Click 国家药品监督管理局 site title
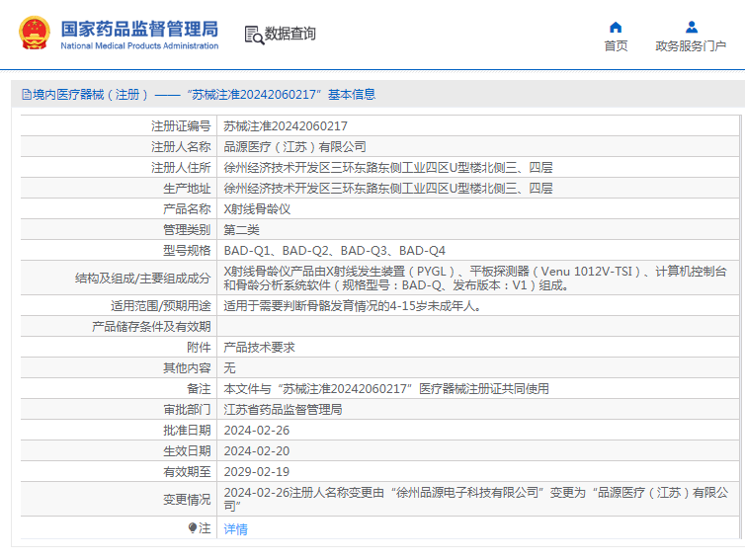 click(x=139, y=29)
